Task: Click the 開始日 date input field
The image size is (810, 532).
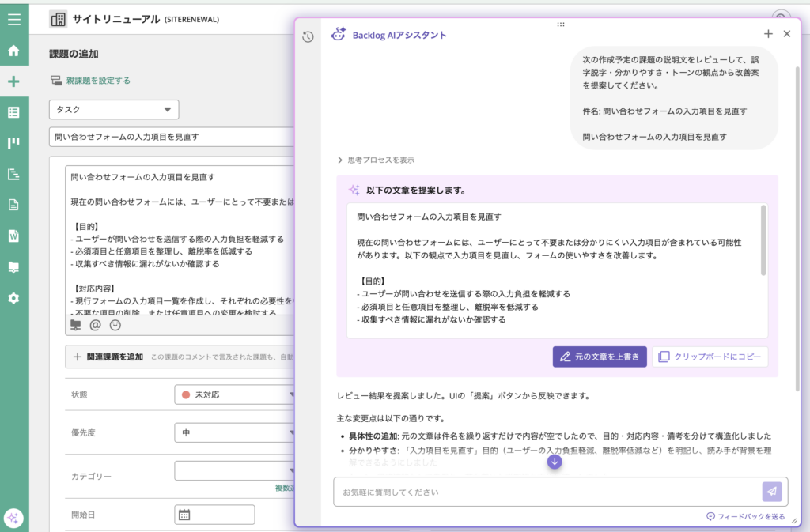Action: (214, 515)
